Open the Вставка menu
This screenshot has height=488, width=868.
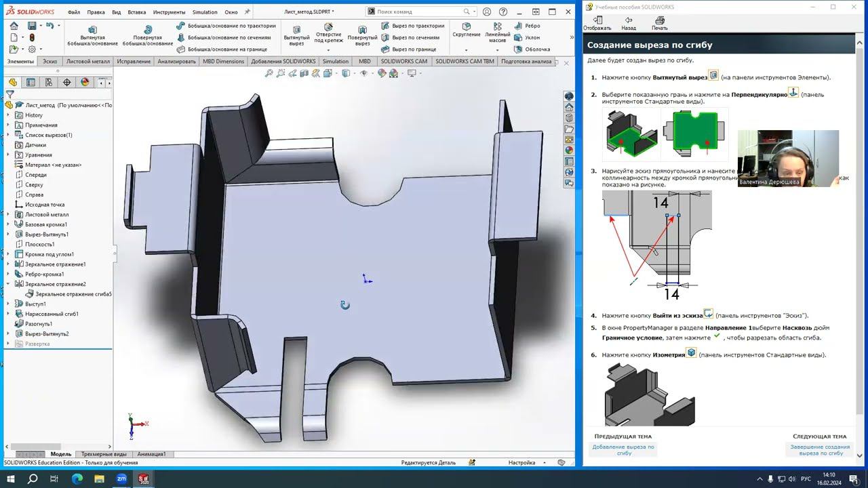coord(136,12)
